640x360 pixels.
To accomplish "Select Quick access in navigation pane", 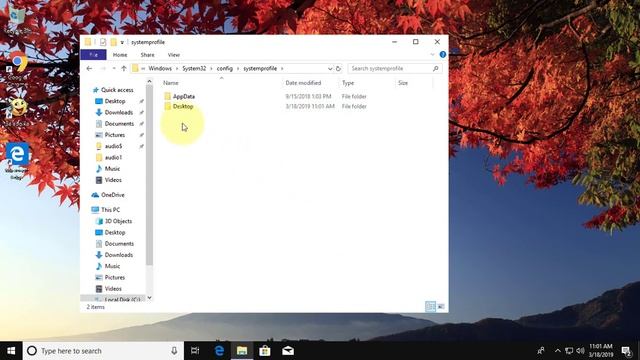I will pyautogui.click(x=117, y=90).
